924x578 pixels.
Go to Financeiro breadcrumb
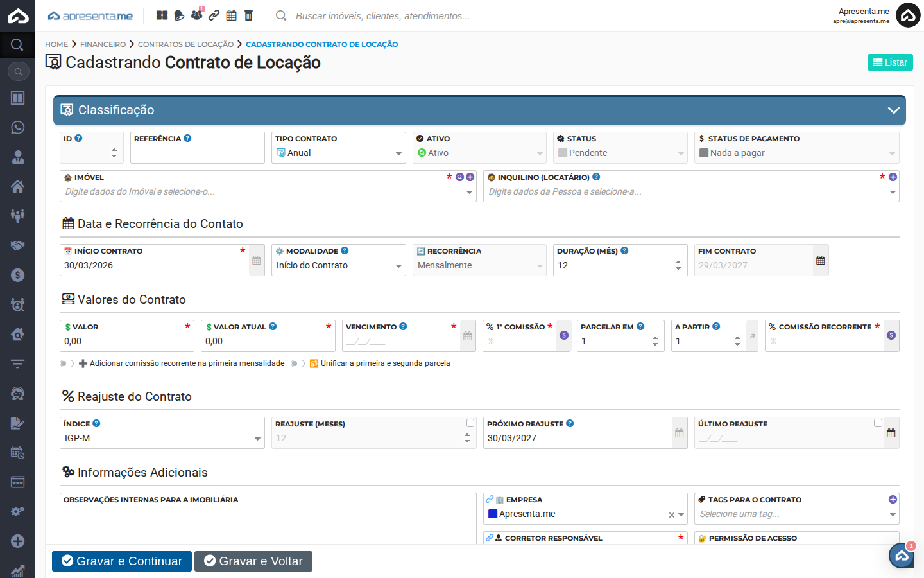pos(103,44)
